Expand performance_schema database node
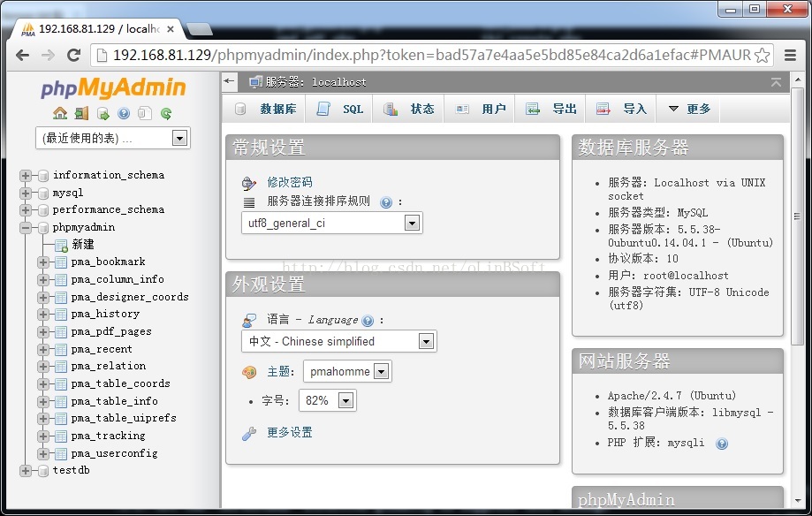812x516 pixels. tap(25, 209)
